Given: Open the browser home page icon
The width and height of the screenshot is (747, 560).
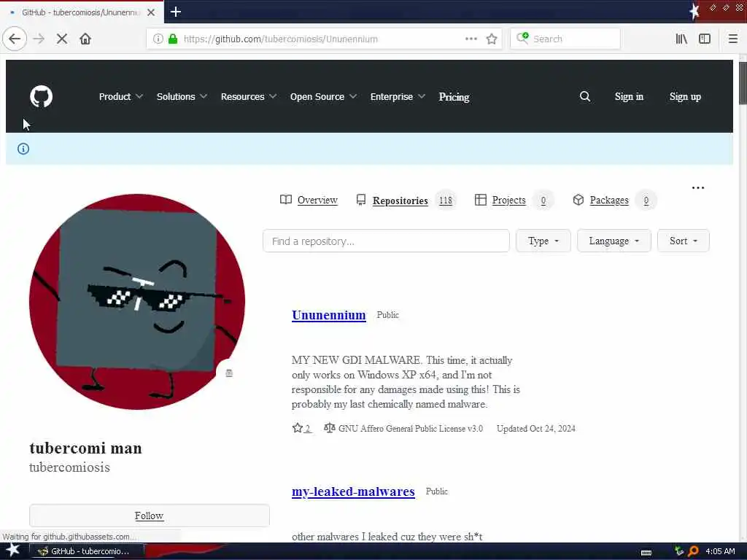Looking at the screenshot, I should click(x=85, y=39).
